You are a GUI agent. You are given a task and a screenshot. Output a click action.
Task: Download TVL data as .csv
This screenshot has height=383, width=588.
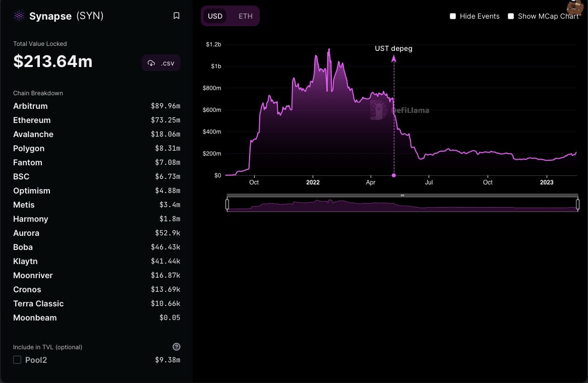pos(161,63)
